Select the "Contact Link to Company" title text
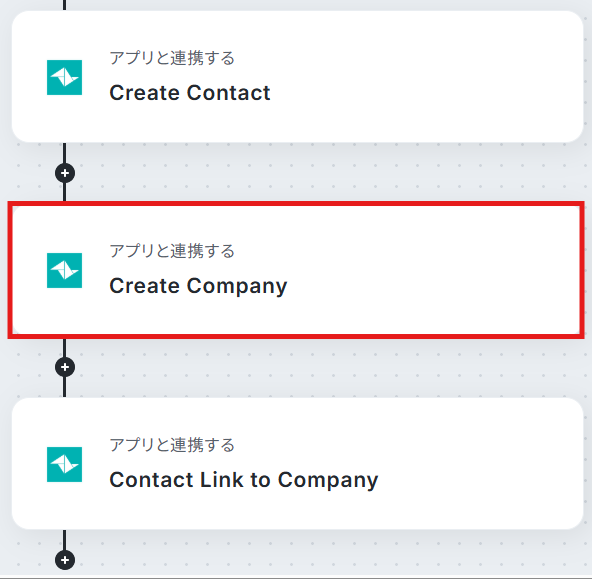592x579 pixels. 244,480
